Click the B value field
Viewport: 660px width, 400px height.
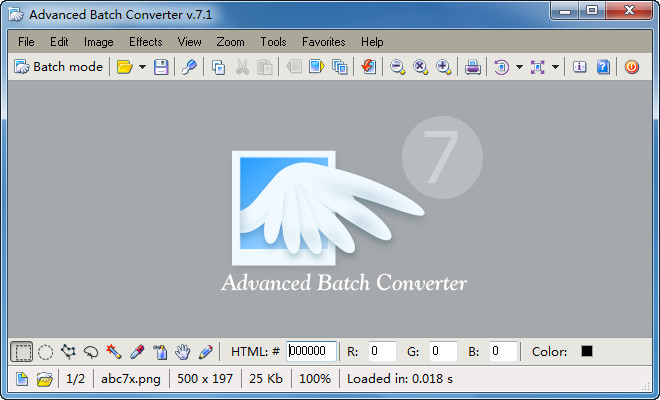coord(503,351)
